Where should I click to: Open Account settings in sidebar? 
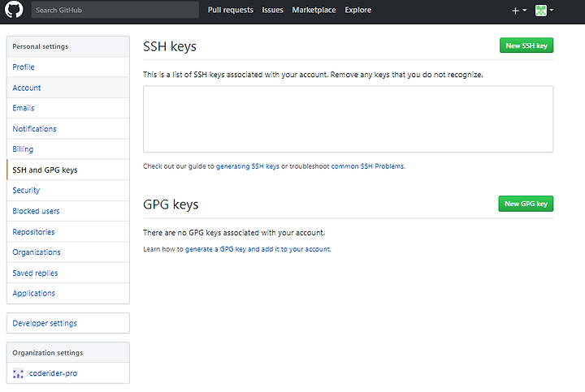68,88
